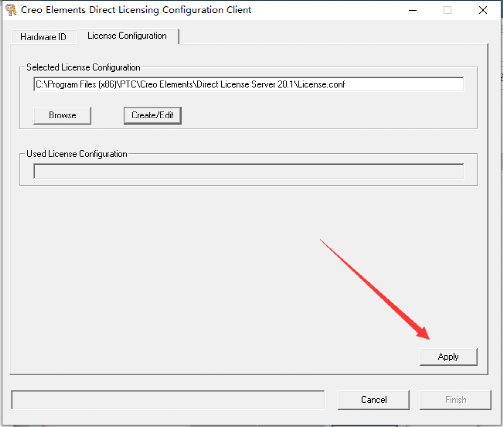Open the Create/Edit license dialog
This screenshot has height=427, width=503.
click(153, 115)
